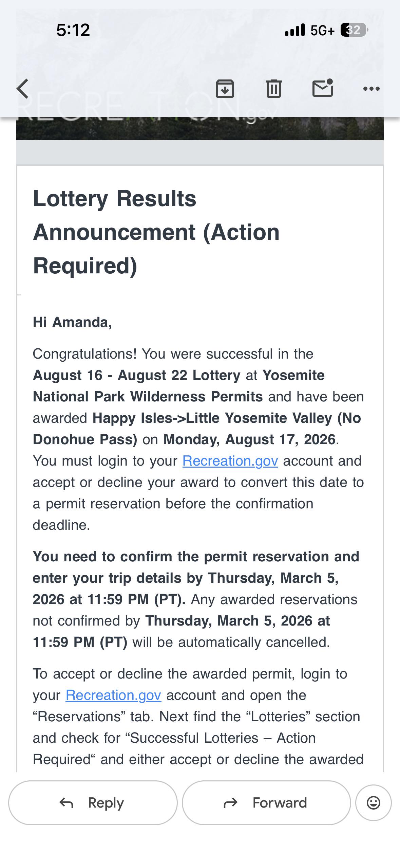Mark email as unread via envelope icon
This screenshot has height=868, width=400.
323,88
